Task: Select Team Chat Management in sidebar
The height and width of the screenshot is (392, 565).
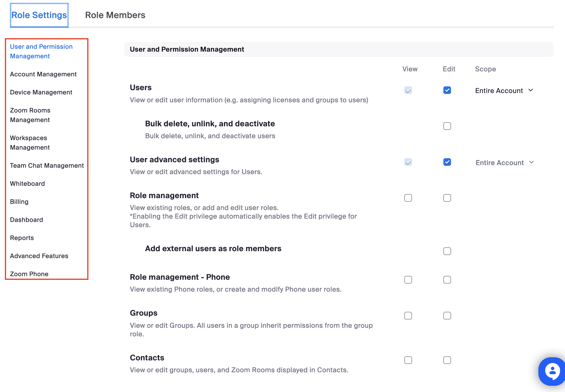Action: click(47, 166)
